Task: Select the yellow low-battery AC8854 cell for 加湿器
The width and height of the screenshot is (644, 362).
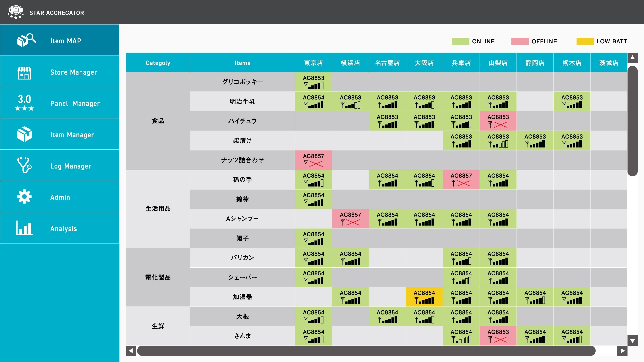Action: point(424,297)
